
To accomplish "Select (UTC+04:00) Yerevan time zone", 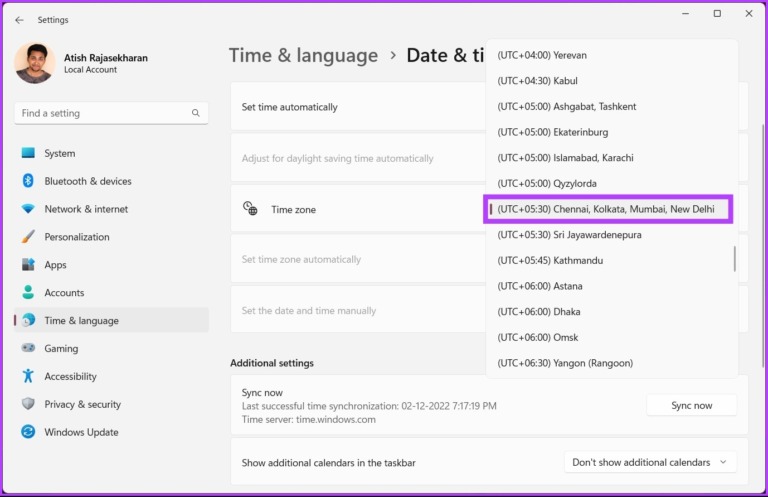I will 611,55.
